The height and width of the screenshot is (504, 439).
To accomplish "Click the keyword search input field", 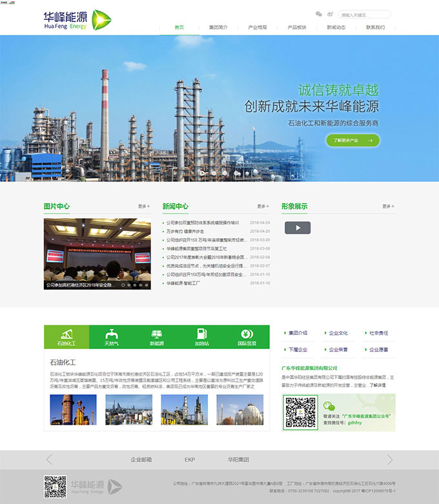I will click(x=364, y=14).
